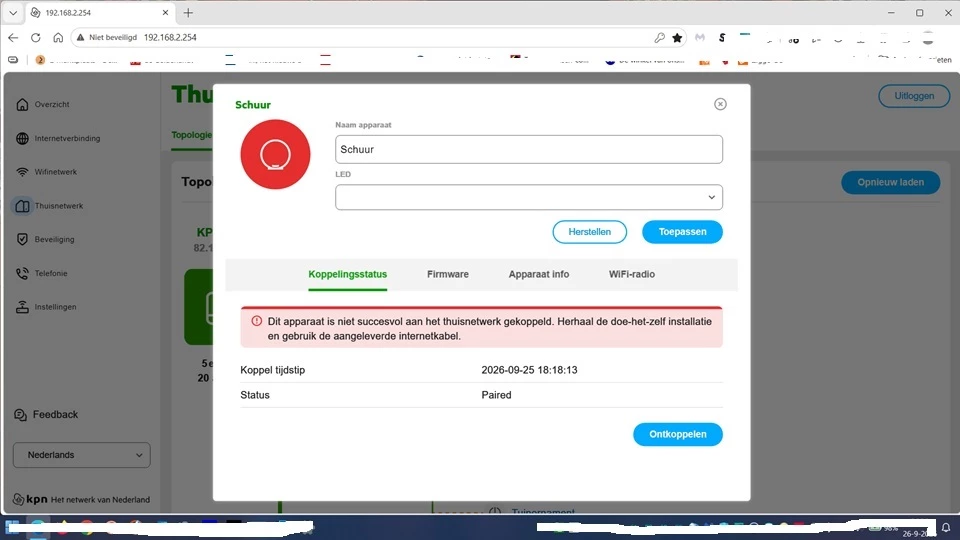Expand the LED dropdown
Screen dimensions: 960x540
click(x=529, y=197)
